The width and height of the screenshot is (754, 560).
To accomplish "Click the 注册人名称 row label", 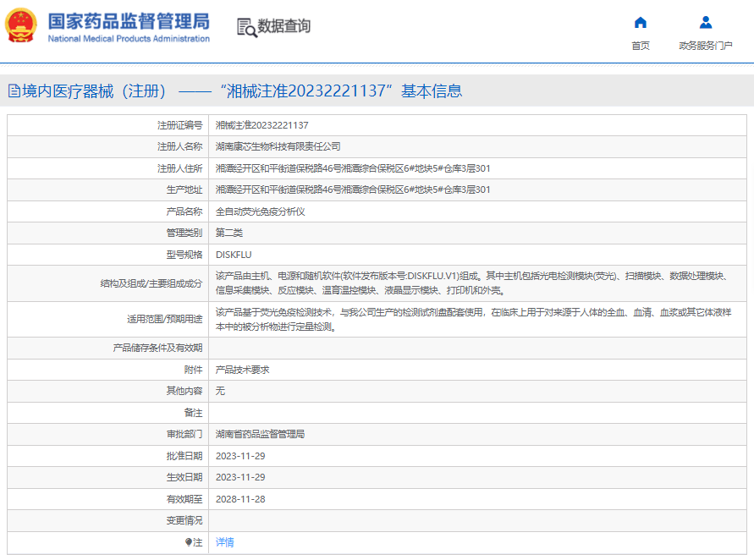I will click(x=180, y=146).
